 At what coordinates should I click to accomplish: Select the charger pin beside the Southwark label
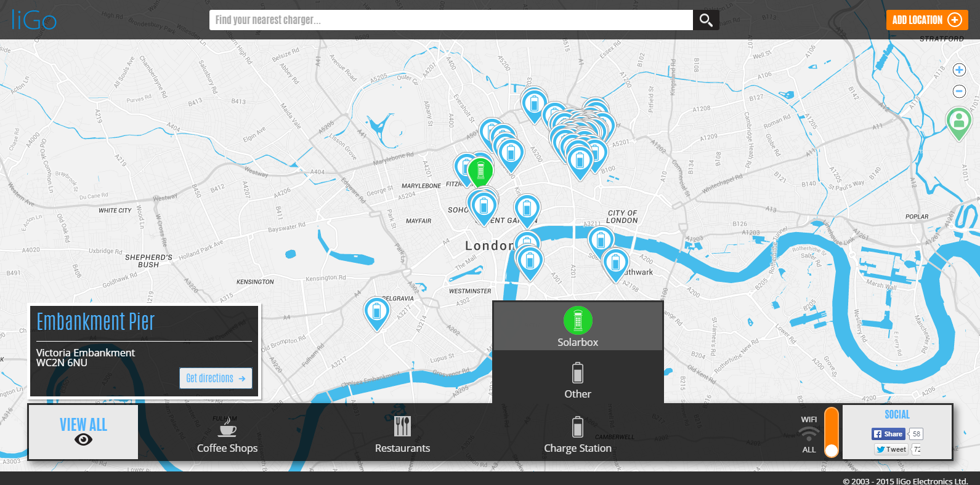coord(615,265)
